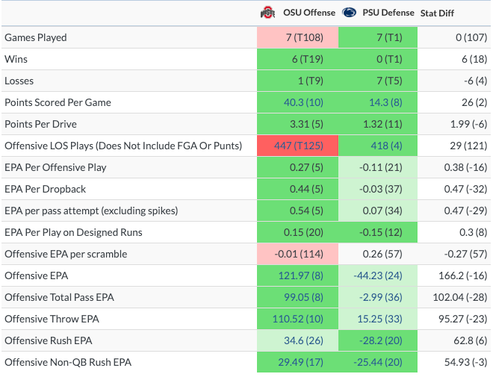
Task: Open the 121.97 (8) Offensive EPA link
Action: pyautogui.click(x=301, y=276)
